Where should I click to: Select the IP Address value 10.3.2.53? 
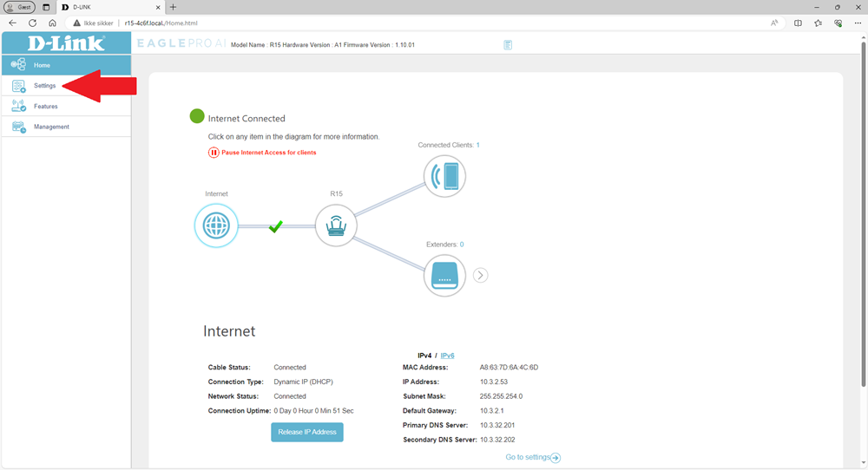pyautogui.click(x=494, y=382)
